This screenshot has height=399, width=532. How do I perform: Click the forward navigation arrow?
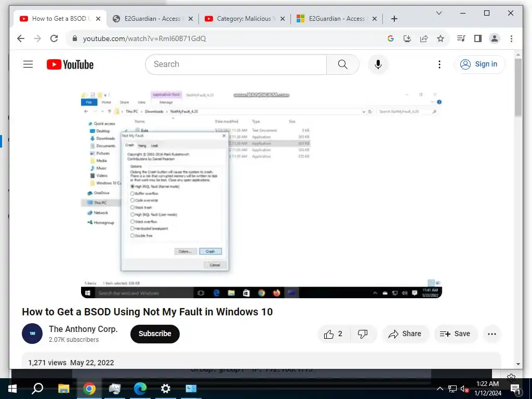(x=37, y=38)
